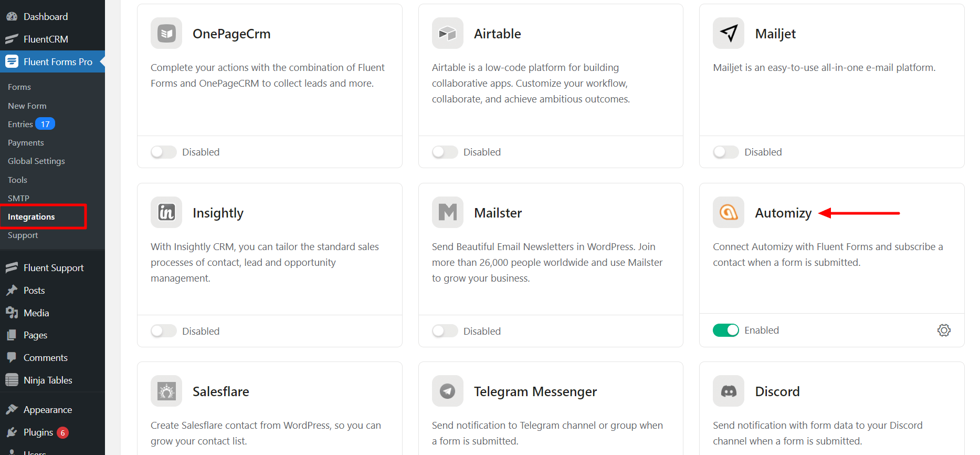Screen dimensions: 980x455
Task: Click the OnePageCrm logo icon
Action: pyautogui.click(x=166, y=34)
